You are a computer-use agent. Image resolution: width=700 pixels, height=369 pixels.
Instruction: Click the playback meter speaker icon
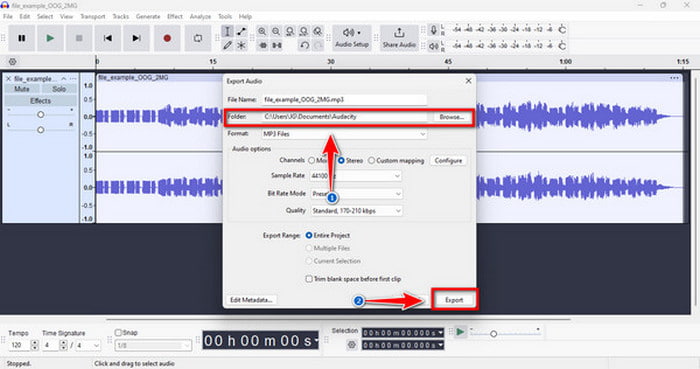coord(433,46)
